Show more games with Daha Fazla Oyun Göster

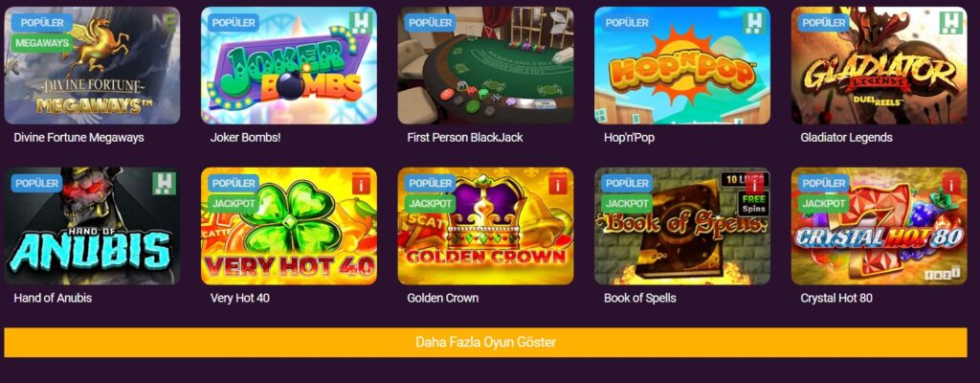(485, 343)
